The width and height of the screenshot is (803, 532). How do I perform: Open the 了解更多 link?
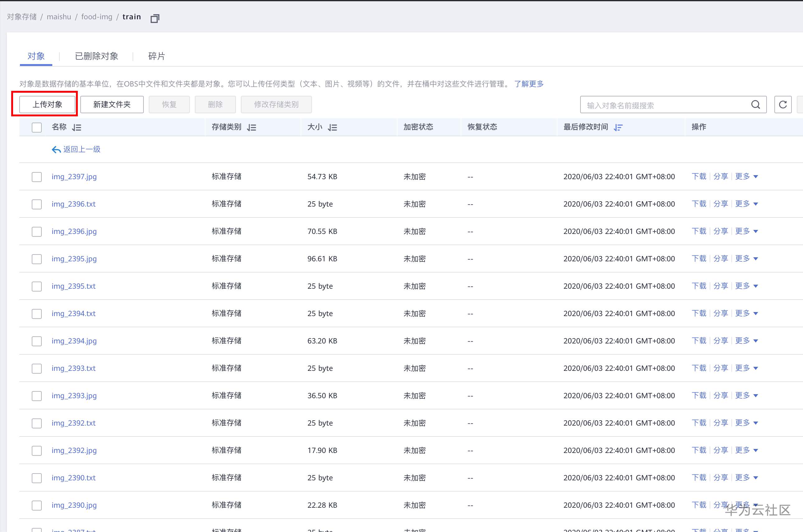coord(529,84)
